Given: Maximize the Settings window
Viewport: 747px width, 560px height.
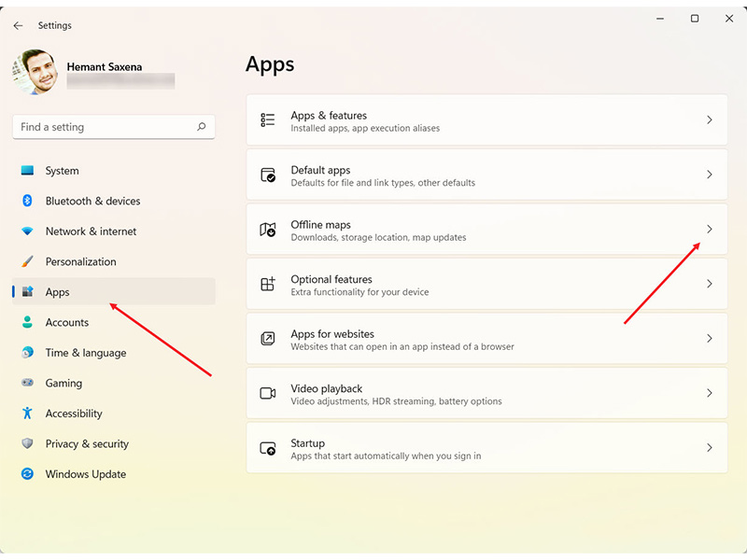Looking at the screenshot, I should pos(695,19).
